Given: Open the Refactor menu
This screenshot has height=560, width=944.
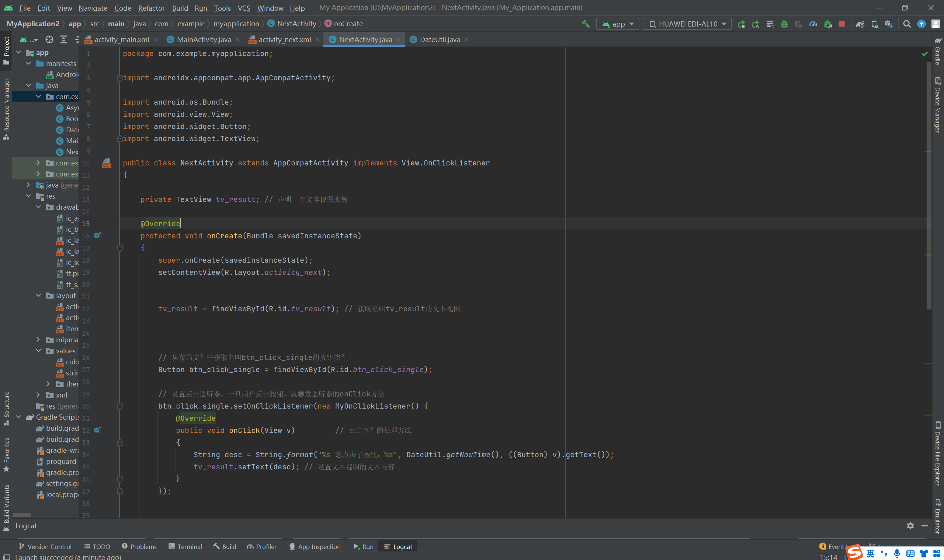Looking at the screenshot, I should 151,8.
